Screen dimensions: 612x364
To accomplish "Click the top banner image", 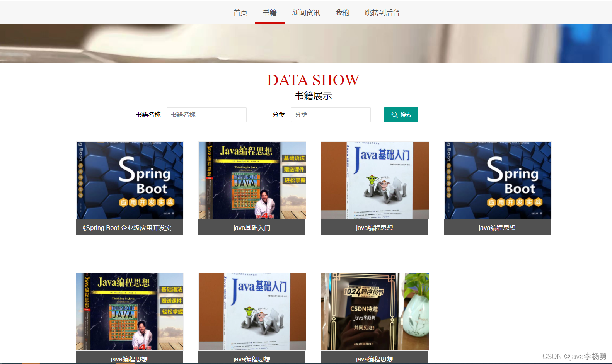I will click(306, 44).
